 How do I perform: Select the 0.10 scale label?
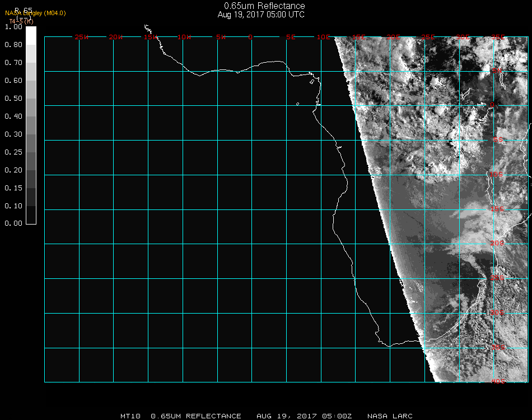click(13, 206)
